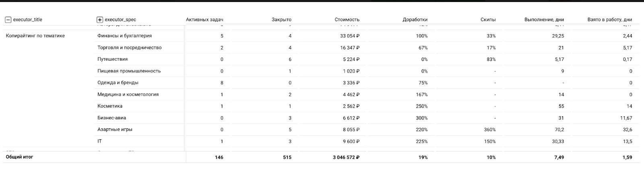644x169 pixels.
Task: Click the total cost 3 046 572 ₽ cell
Action: [346, 157]
